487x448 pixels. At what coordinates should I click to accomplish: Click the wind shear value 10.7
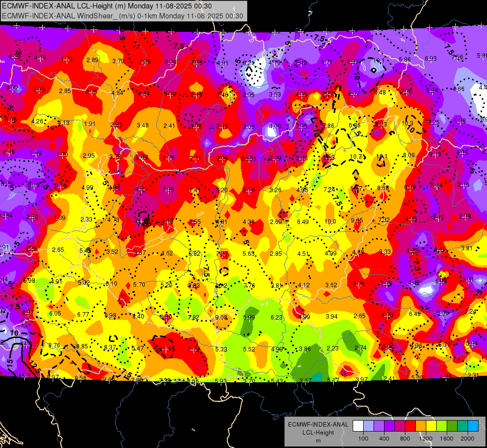click(x=356, y=157)
